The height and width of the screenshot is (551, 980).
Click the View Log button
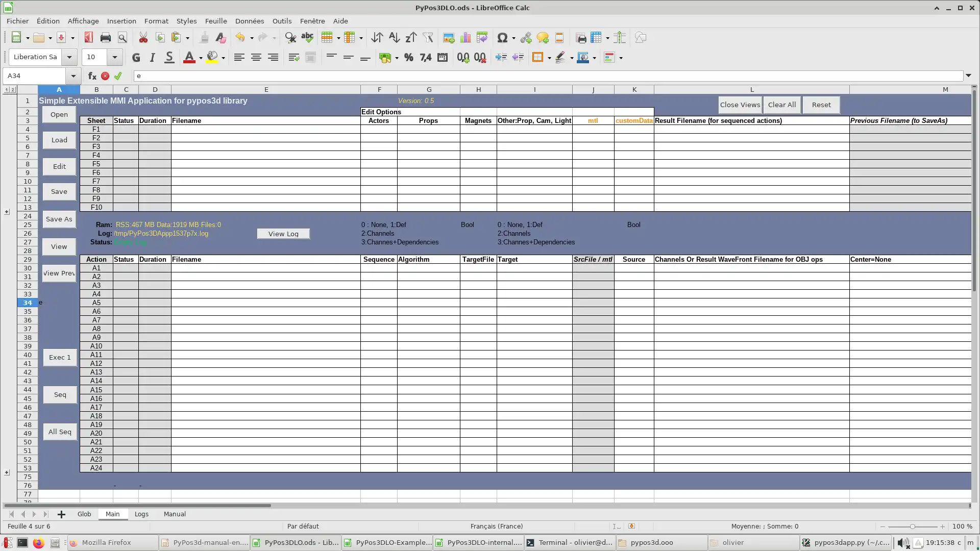[x=283, y=234]
